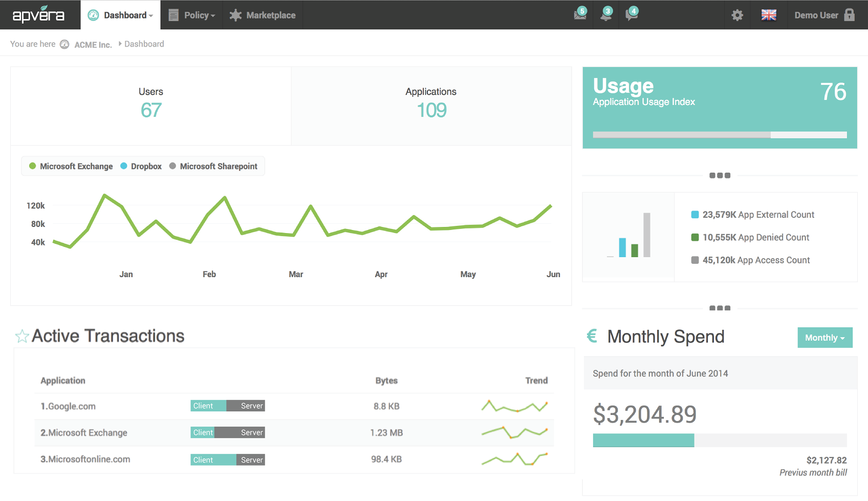Click the 8.8 KB bytes value
This screenshot has width=868, height=501.
pyautogui.click(x=386, y=406)
